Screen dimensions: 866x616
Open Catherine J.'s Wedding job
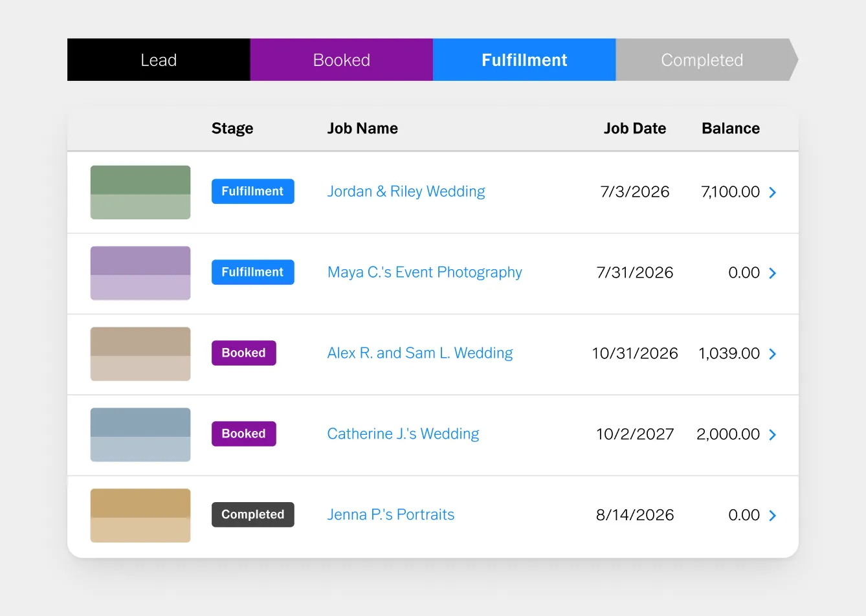tap(403, 434)
